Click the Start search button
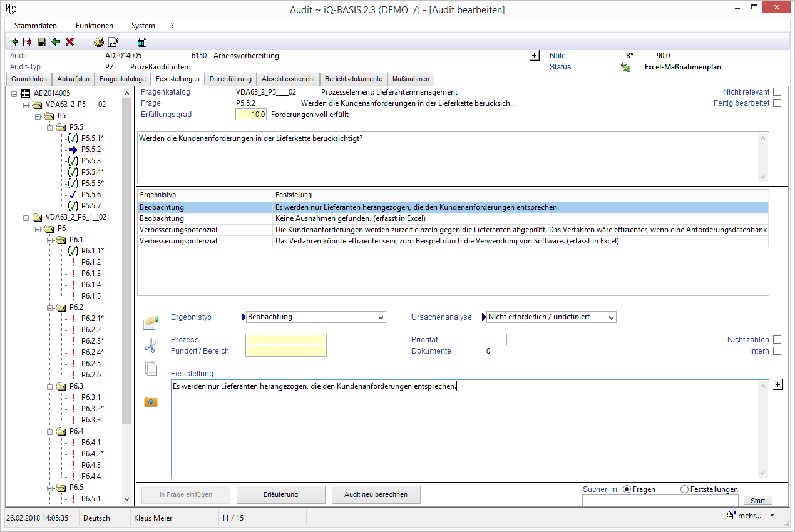The height and width of the screenshot is (532, 795). tap(758, 501)
